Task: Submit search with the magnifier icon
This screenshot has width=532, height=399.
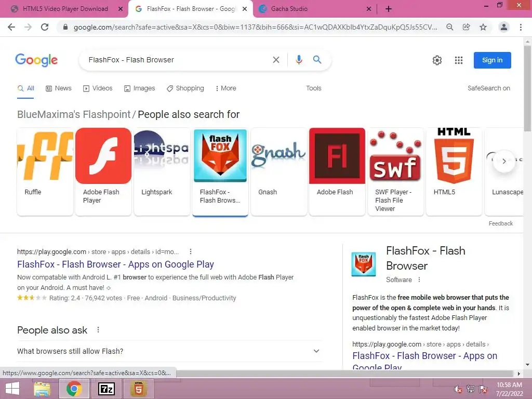Action: (x=317, y=60)
